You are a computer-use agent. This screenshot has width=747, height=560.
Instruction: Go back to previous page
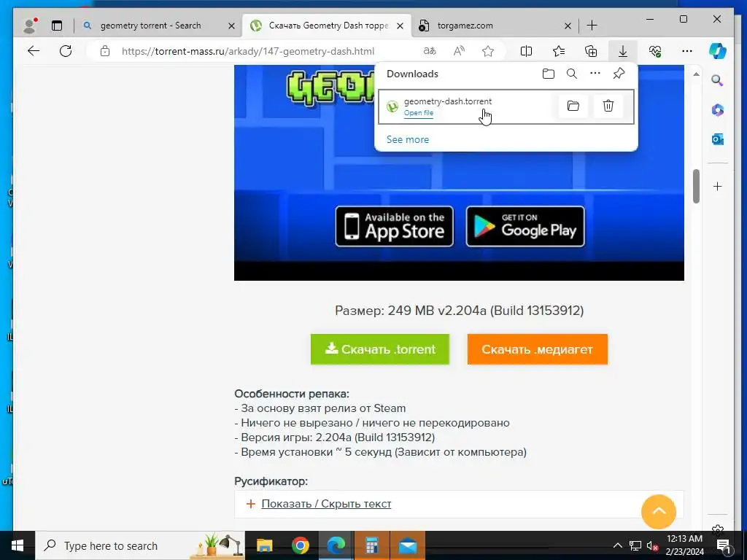tap(34, 51)
